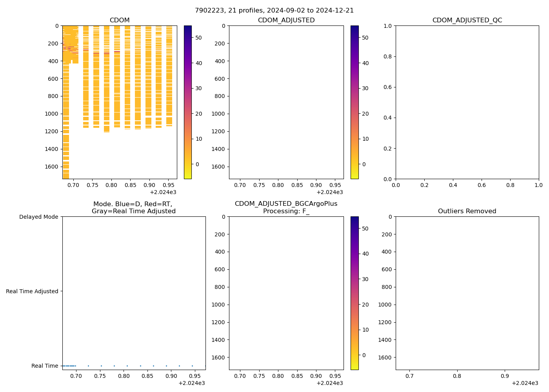
Task: Click the Real Time y-axis label
Action: pyautogui.click(x=45, y=366)
